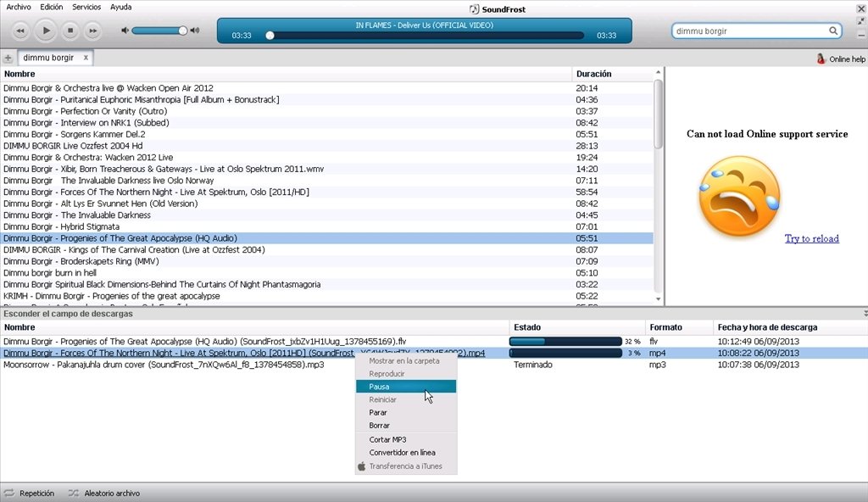Screen dimensions: 868x502
Task: Select "The Invaluable Darkness live Oslo Norway" result
Action: tap(326, 181)
